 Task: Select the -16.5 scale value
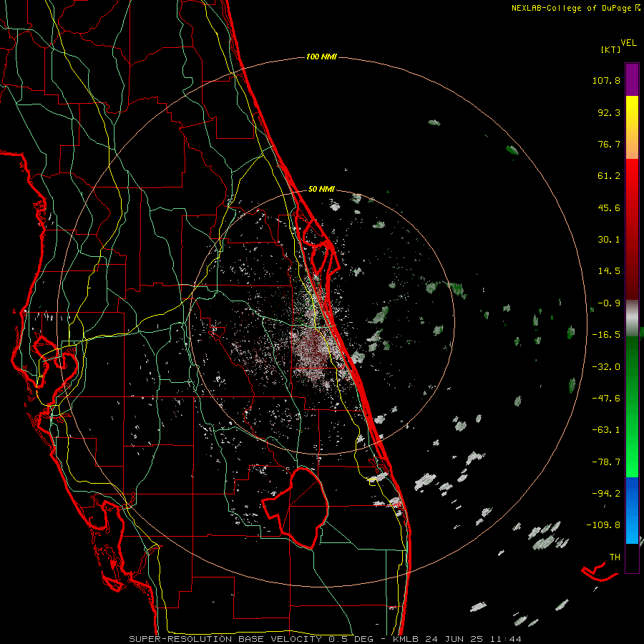(606, 335)
